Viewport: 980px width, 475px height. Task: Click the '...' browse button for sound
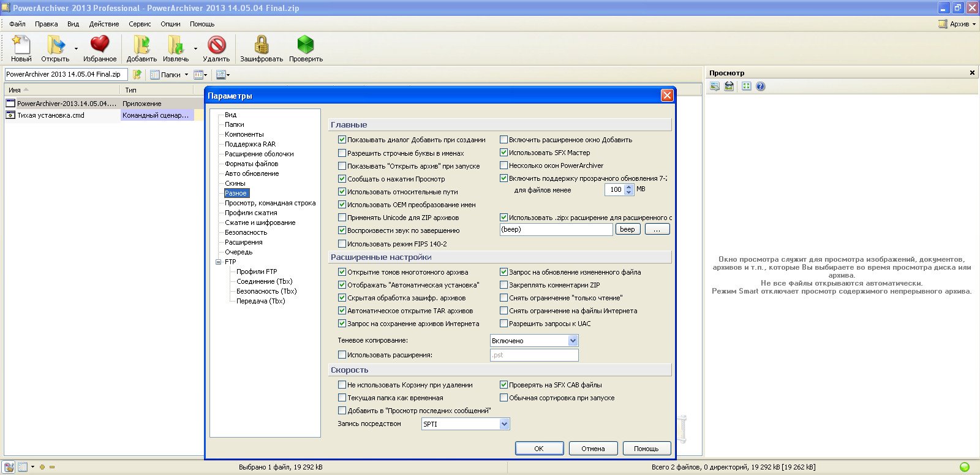click(x=657, y=229)
